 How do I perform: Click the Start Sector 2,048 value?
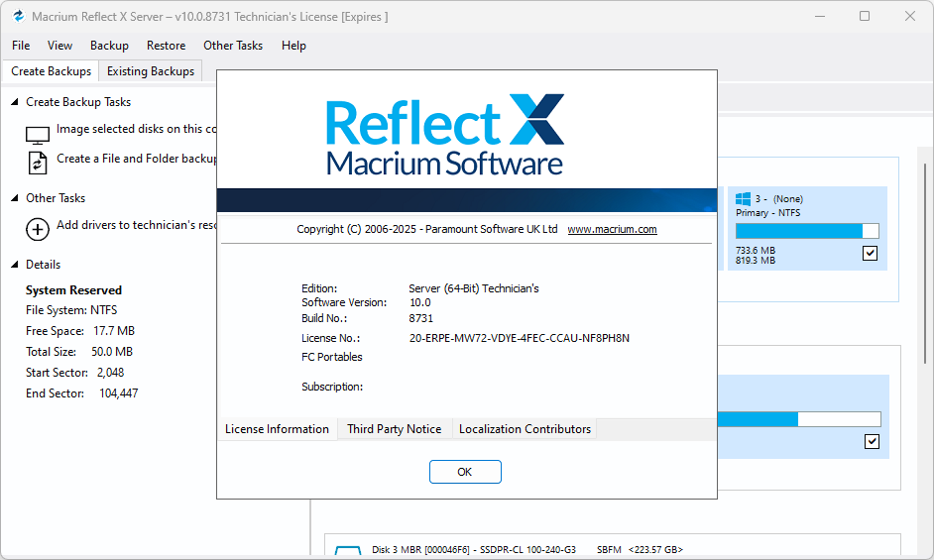coord(111,373)
